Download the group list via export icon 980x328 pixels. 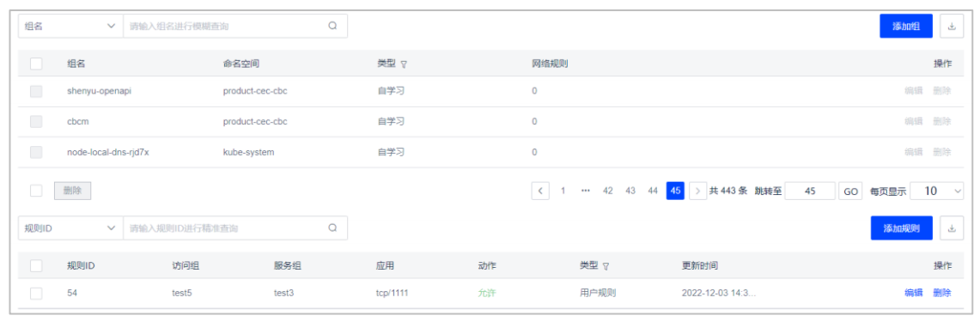tap(952, 27)
